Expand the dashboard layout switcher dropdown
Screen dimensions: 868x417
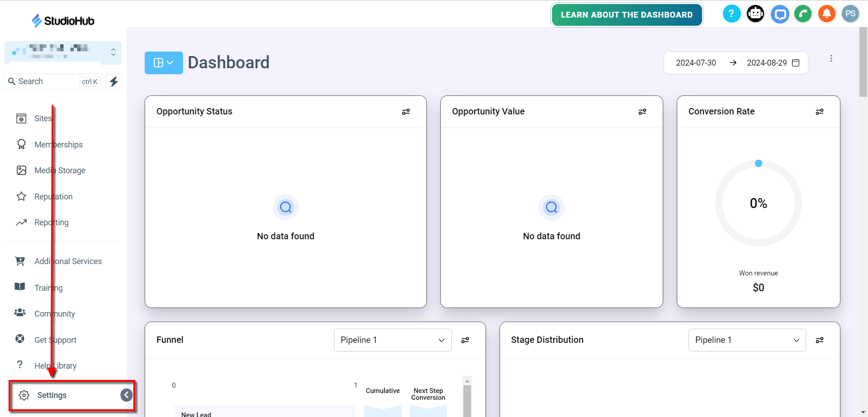(x=164, y=63)
